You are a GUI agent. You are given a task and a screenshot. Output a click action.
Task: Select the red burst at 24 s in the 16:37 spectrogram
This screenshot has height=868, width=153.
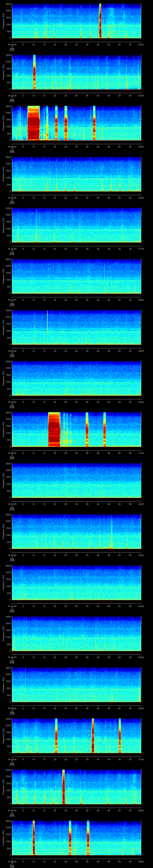pyautogui.click(x=64, y=786)
